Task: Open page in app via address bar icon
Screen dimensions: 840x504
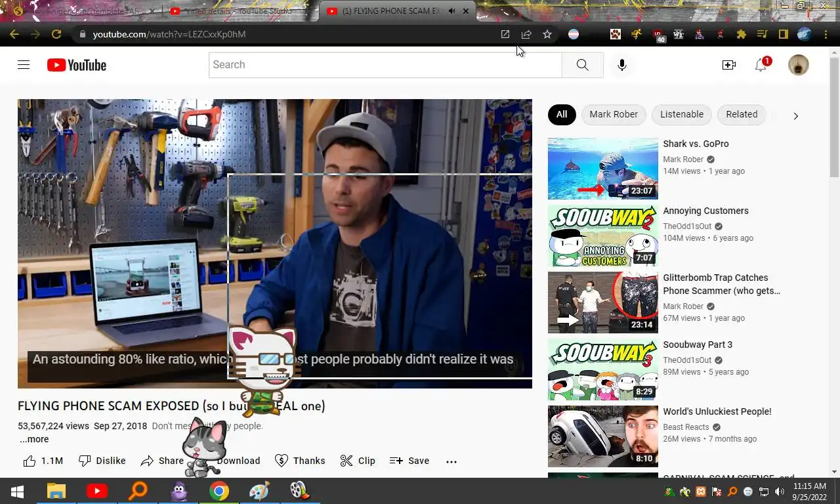Action: point(505,34)
